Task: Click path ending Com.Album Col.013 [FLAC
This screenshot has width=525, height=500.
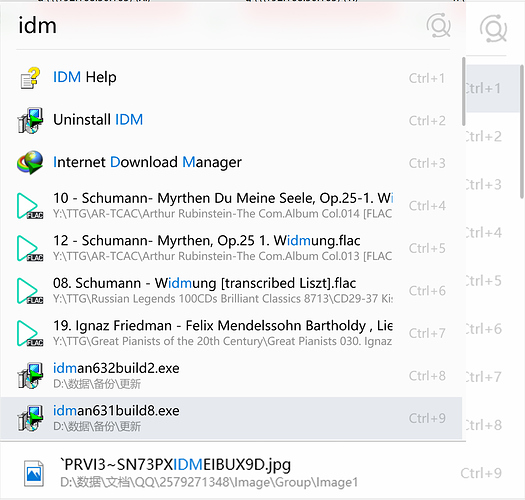Action: click(x=223, y=256)
